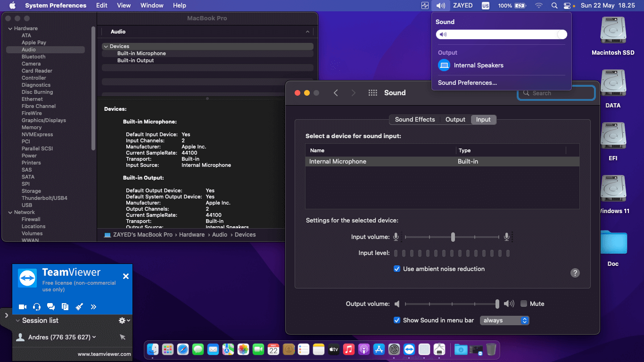Adjust the menu bar Sound volume slider
Screen dimensions: 644x362
tap(502, 34)
